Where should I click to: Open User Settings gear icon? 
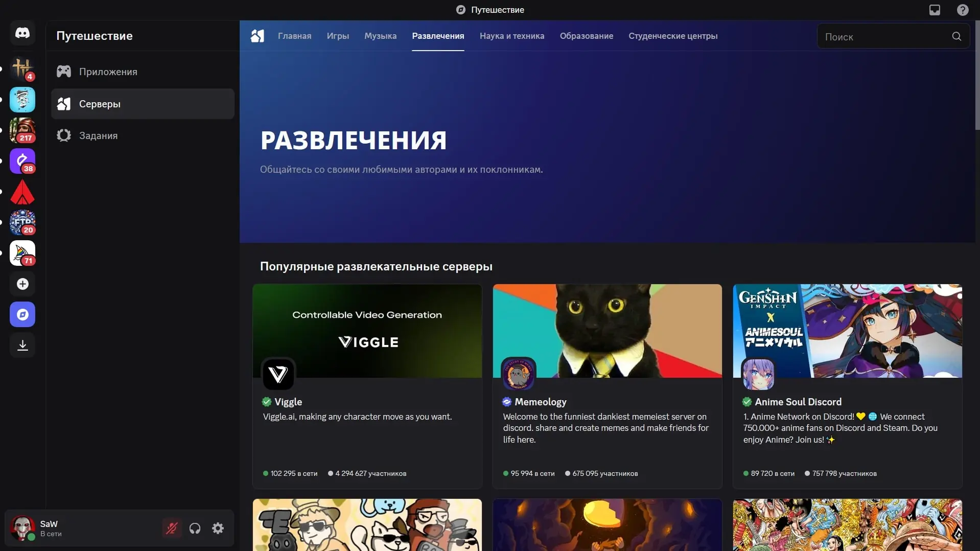(218, 528)
